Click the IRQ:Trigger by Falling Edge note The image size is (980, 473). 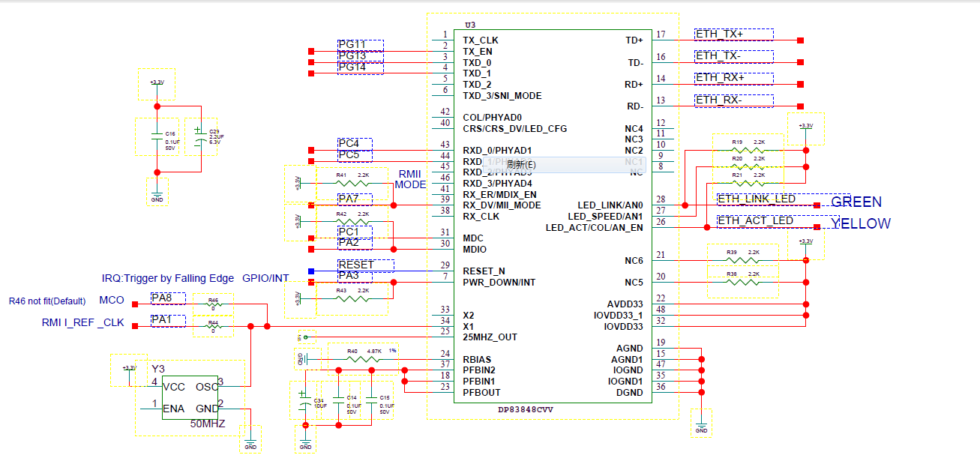[168, 278]
